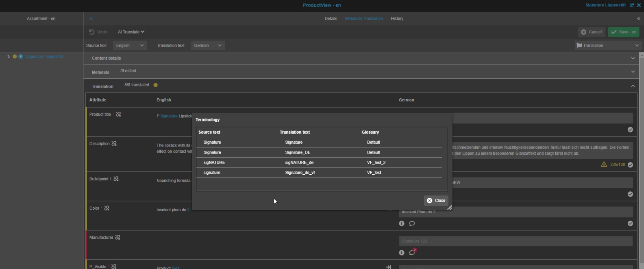Screen dimensions: 644x269
Task: Toggle approval checkmark for Product title translation
Action: (x=630, y=130)
